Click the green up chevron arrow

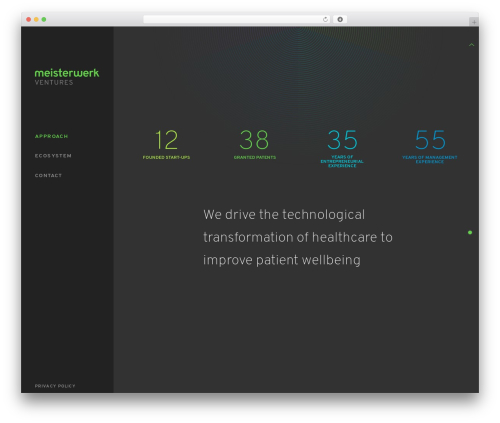point(471,45)
